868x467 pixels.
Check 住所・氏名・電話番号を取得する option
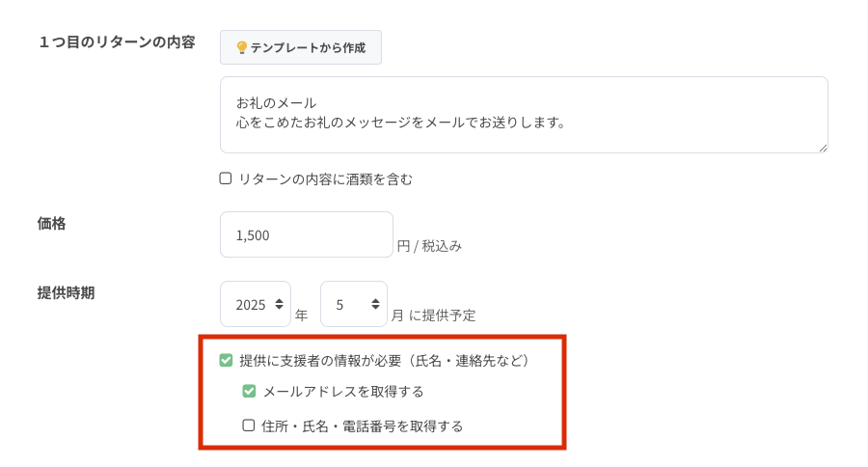coord(249,425)
